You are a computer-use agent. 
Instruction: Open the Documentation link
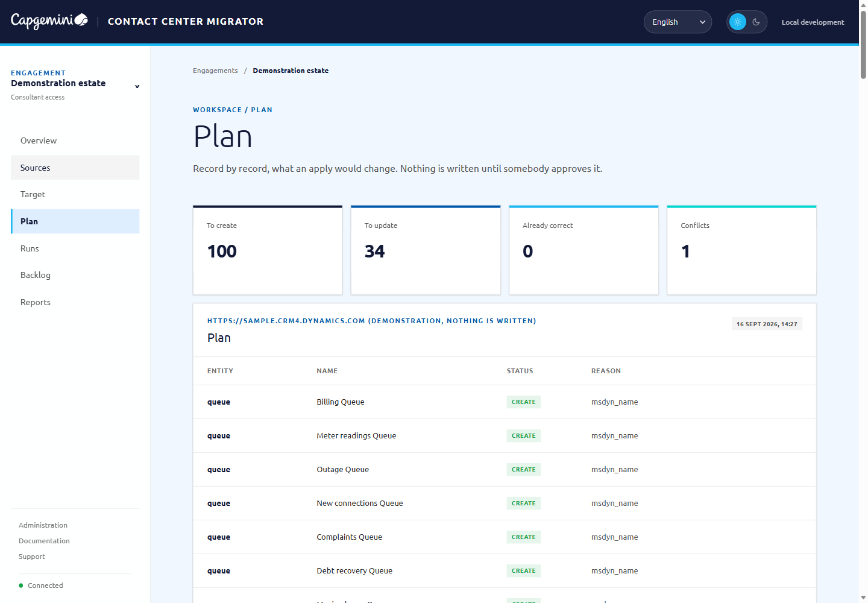click(x=44, y=541)
